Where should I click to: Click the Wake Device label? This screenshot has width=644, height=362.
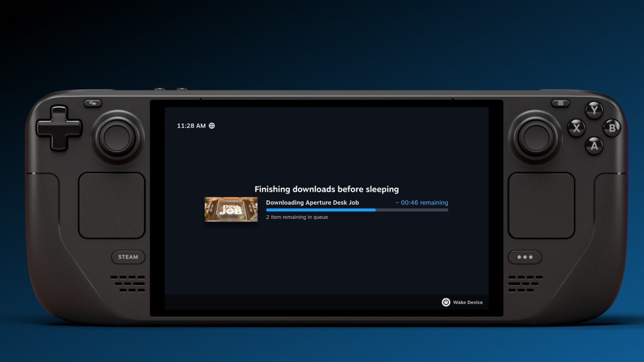pos(468,302)
